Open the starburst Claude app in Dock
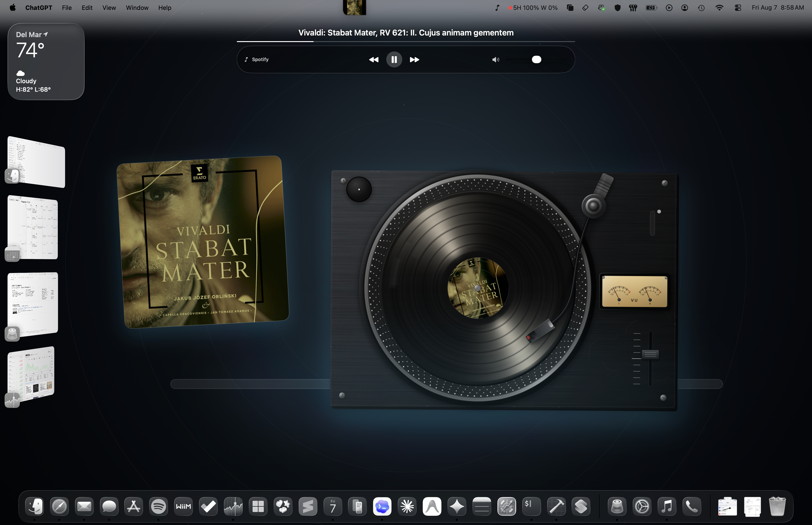 coord(407,506)
